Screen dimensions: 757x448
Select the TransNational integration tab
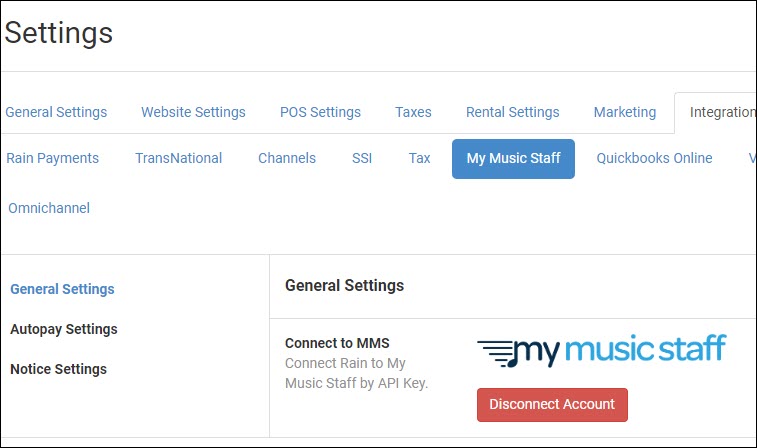point(178,158)
